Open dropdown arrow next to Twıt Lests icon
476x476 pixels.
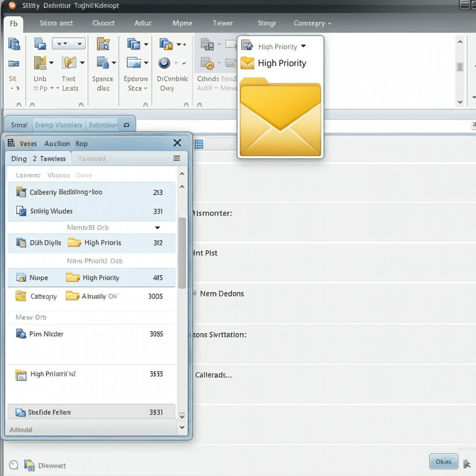click(x=82, y=63)
